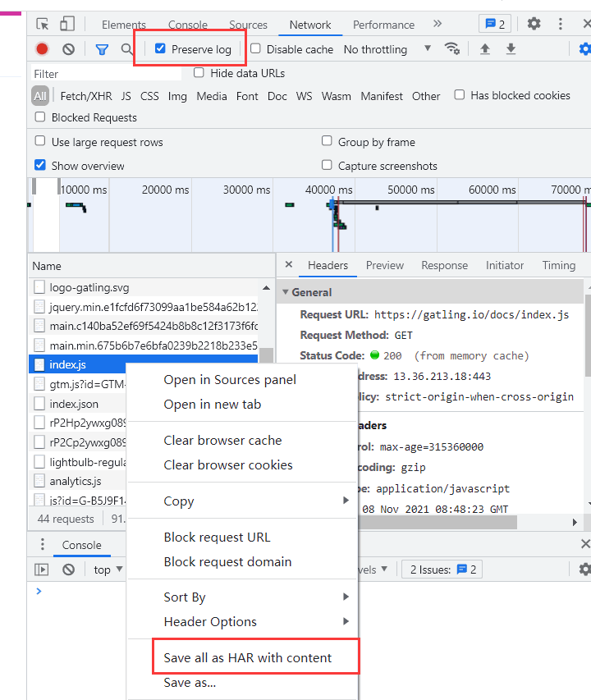Viewport: 591px width, 700px height.
Task: Collapse the General headers section
Action: click(x=286, y=292)
